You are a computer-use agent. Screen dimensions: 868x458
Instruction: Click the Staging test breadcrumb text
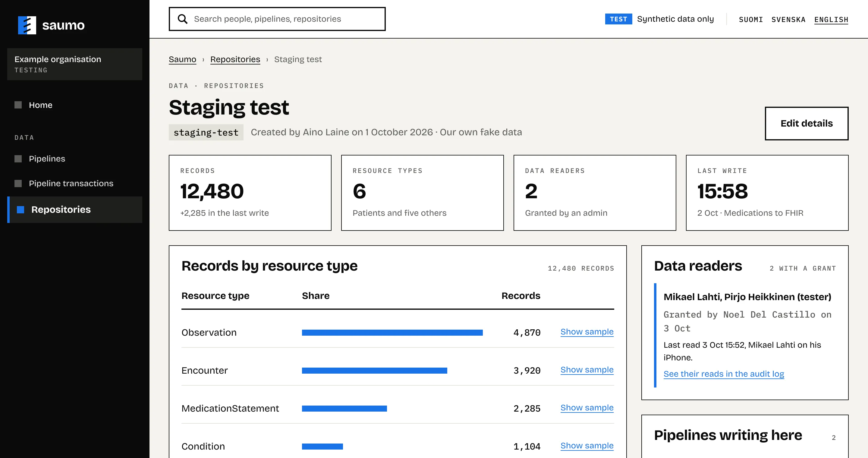click(298, 59)
